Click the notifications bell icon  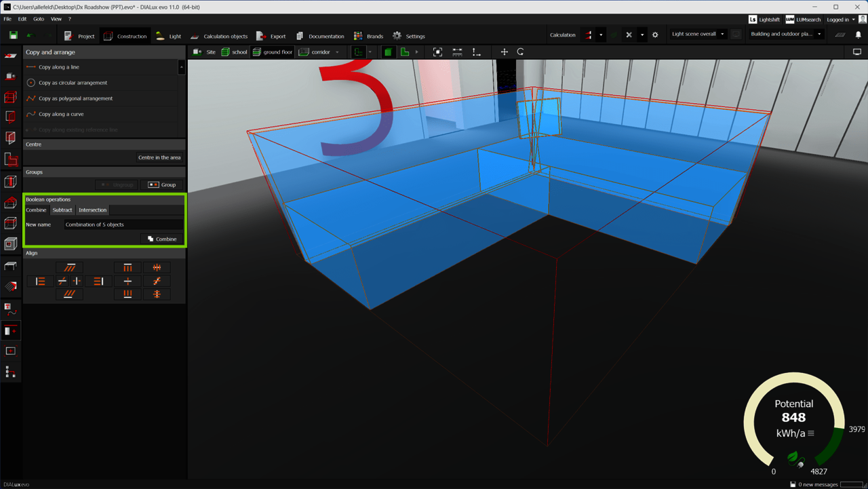[858, 35]
